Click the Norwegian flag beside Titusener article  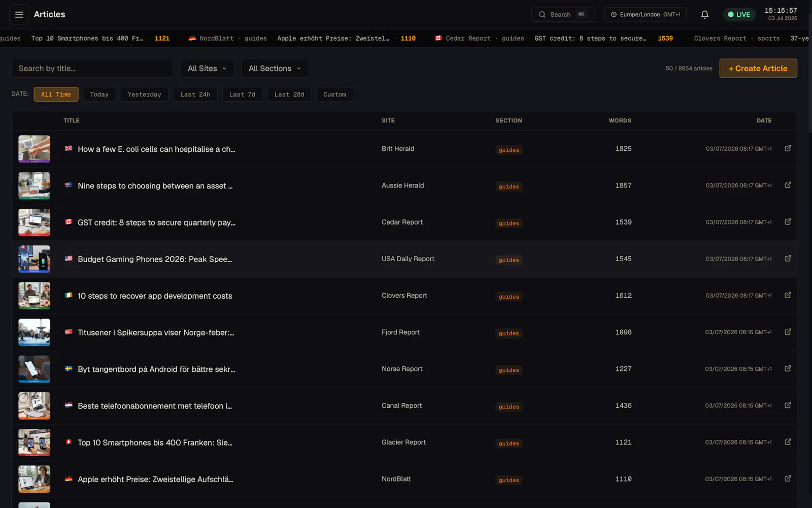(69, 332)
